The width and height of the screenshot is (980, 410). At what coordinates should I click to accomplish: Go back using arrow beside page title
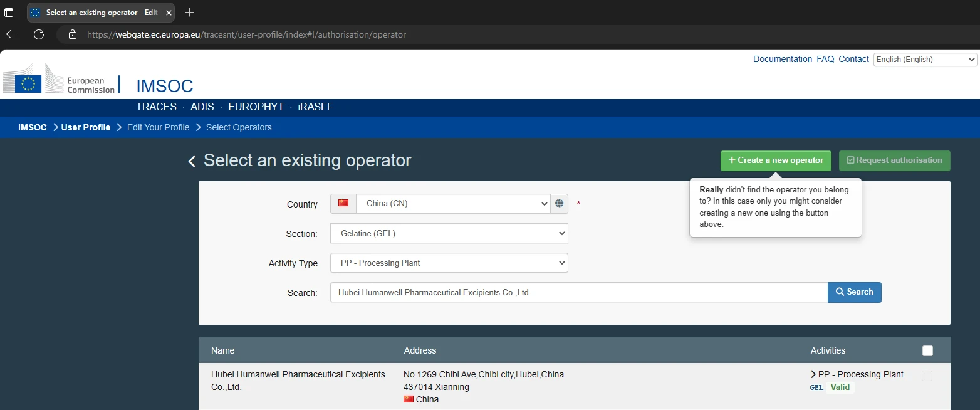click(x=192, y=162)
